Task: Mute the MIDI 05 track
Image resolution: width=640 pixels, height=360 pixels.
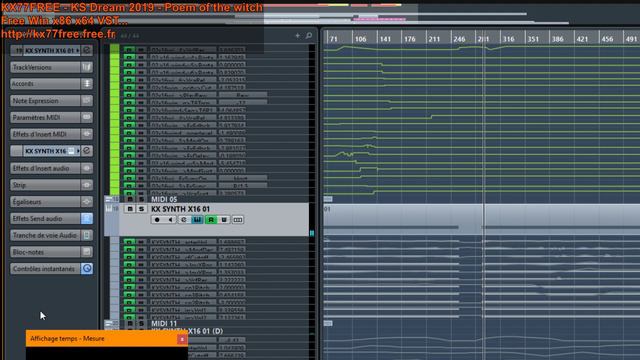Action: (x=130, y=199)
